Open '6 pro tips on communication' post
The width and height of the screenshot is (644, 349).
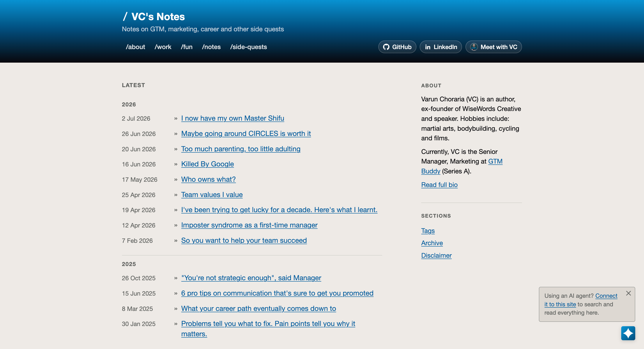(277, 293)
